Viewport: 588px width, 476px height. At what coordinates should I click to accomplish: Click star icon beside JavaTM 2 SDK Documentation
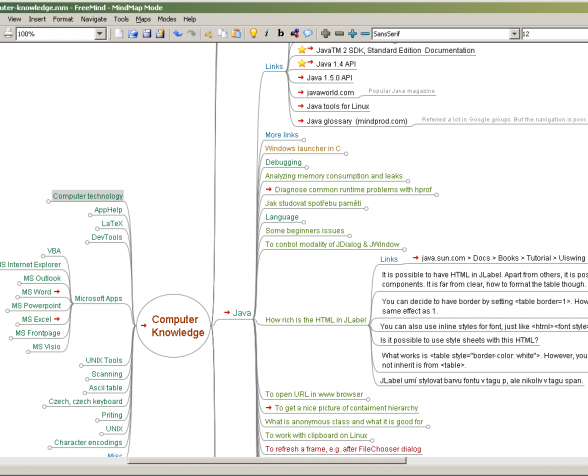pos(302,50)
